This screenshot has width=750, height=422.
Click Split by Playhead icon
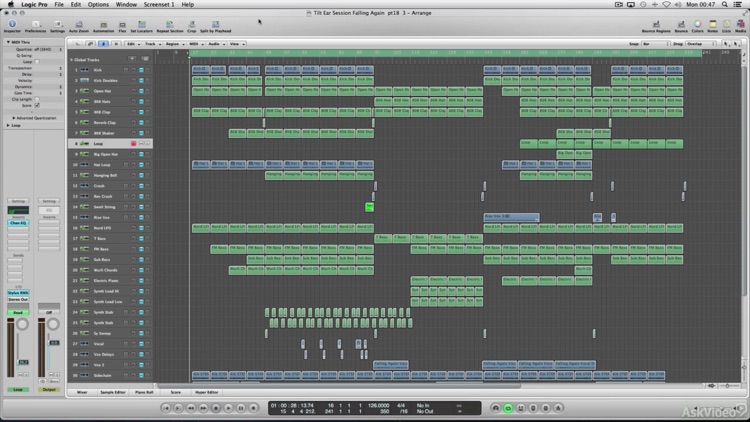[x=215, y=26]
